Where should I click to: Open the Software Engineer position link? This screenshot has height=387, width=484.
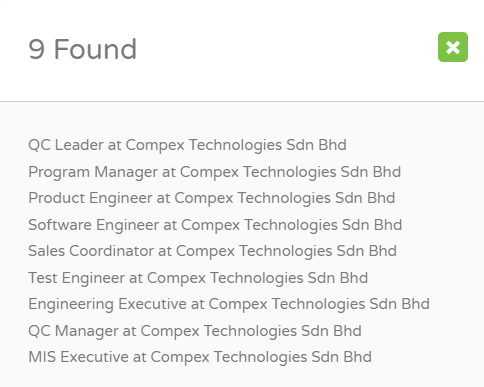tap(215, 225)
